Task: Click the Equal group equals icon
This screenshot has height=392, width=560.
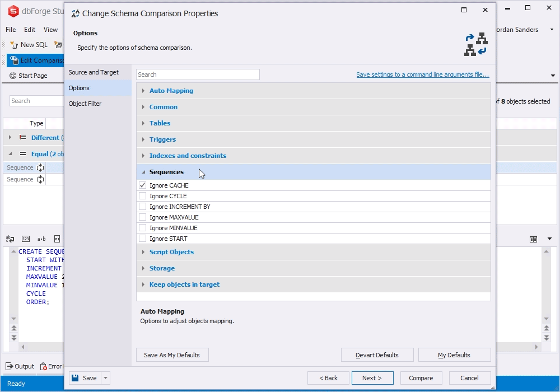Action: [x=23, y=154]
